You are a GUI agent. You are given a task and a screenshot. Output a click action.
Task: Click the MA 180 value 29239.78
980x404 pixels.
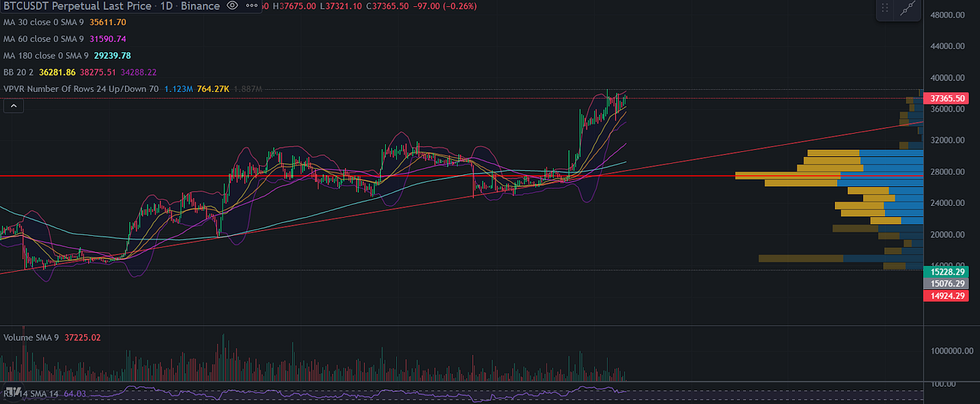click(112, 55)
